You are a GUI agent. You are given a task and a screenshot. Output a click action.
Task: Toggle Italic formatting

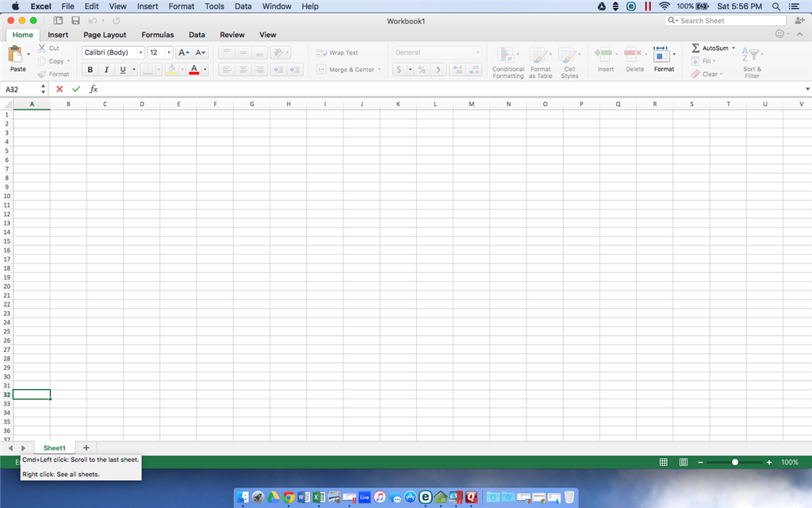[106, 70]
